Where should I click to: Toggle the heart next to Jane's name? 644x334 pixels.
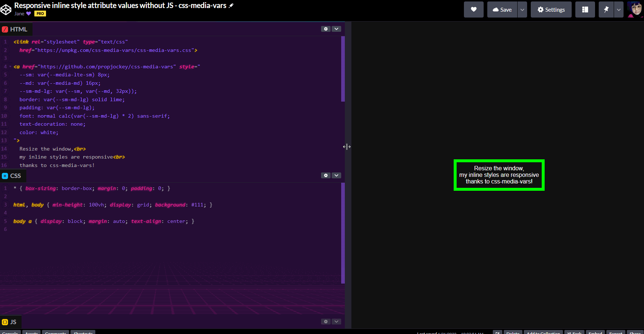pyautogui.click(x=28, y=14)
